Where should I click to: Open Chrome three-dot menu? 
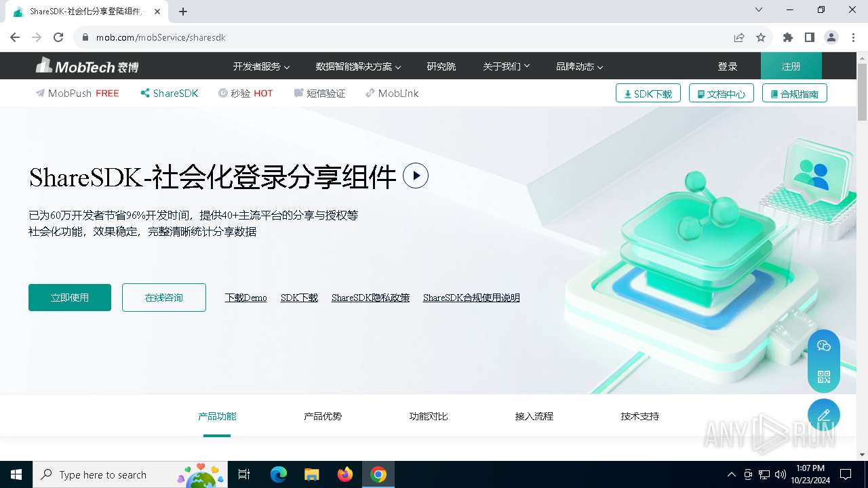coord(853,37)
